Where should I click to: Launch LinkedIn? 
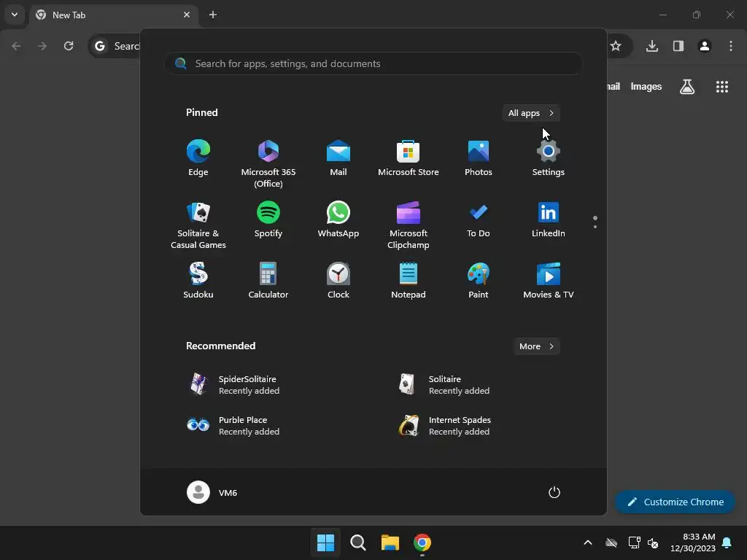(x=549, y=220)
